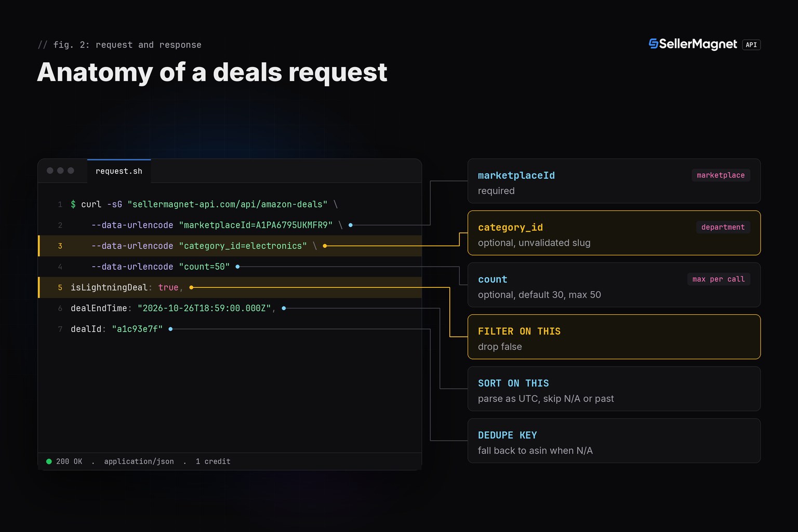Click the true value on line 5
Screen dimensions: 798x532
[x=168, y=287]
